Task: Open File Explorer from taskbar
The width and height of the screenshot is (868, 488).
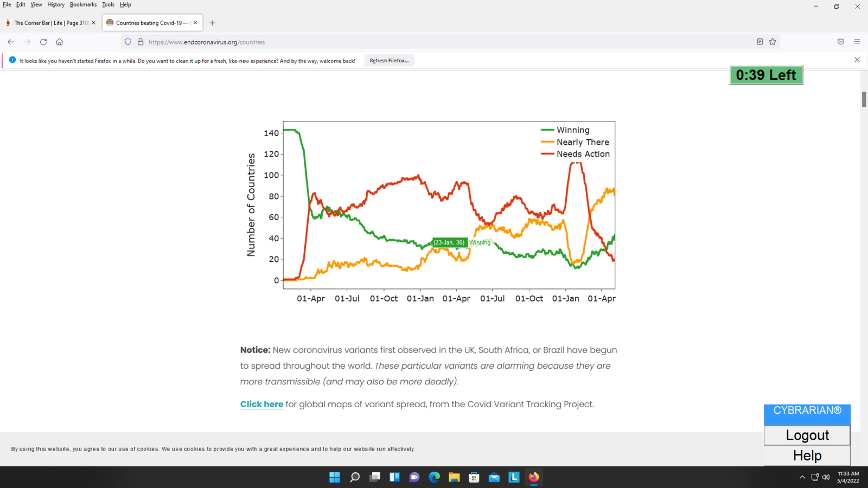Action: point(454,477)
